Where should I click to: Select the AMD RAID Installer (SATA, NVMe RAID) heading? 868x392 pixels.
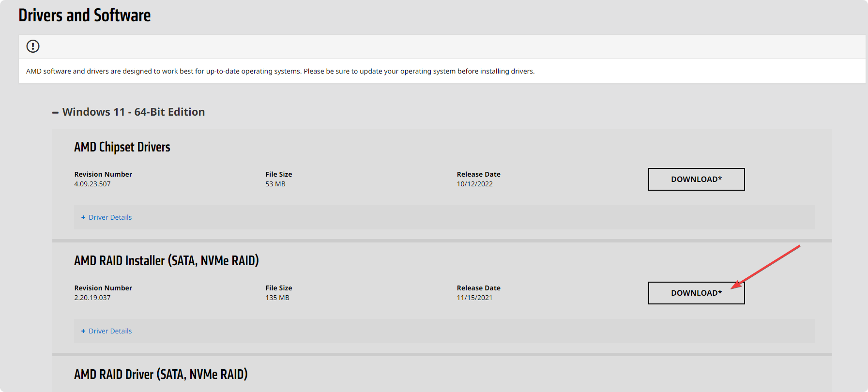(167, 261)
